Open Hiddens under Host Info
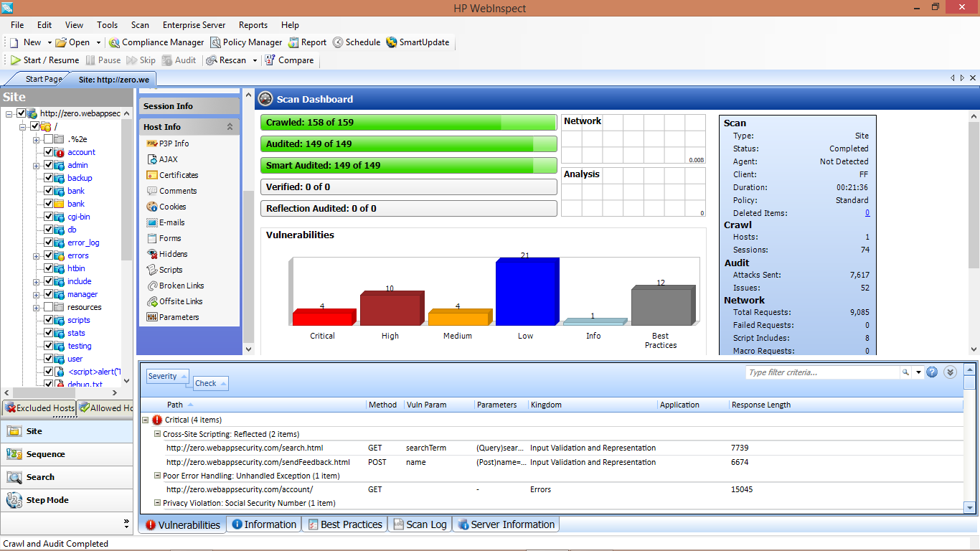The height and width of the screenshot is (551, 980). 167,254
